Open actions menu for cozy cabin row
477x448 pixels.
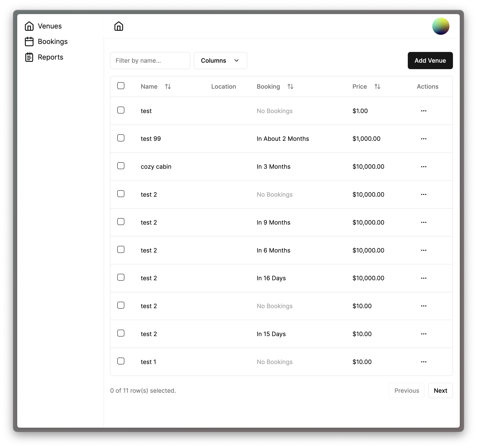coord(423,167)
